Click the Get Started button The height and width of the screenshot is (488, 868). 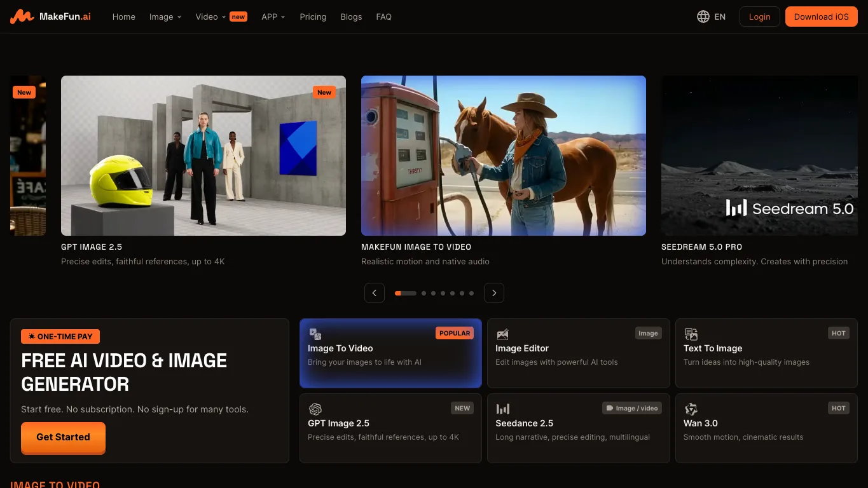pos(63,437)
